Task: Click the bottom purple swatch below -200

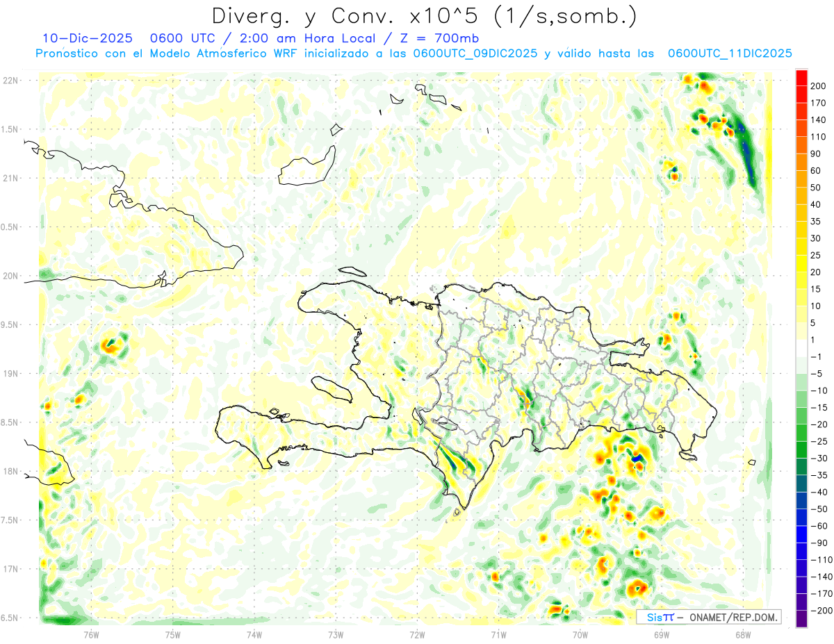Action: tap(801, 619)
